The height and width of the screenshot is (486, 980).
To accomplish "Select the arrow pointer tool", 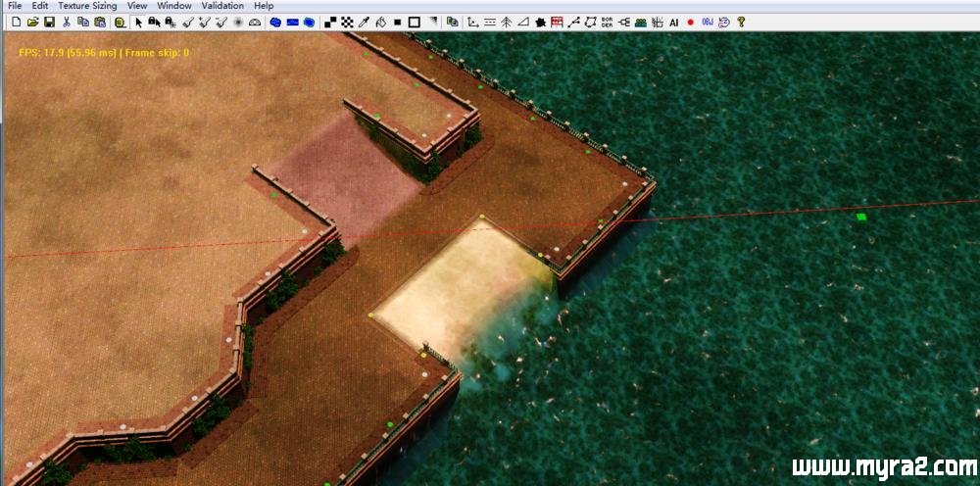I will point(138,22).
